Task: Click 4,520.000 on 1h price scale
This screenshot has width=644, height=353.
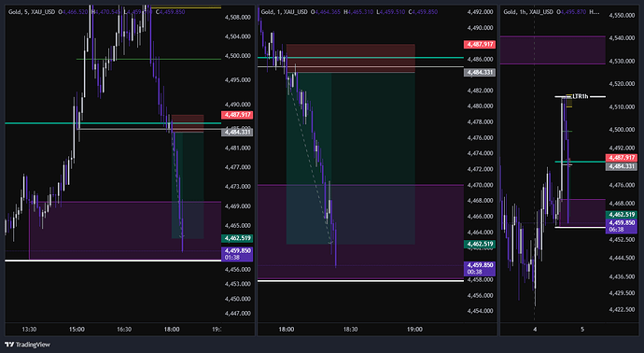Action: point(622,84)
